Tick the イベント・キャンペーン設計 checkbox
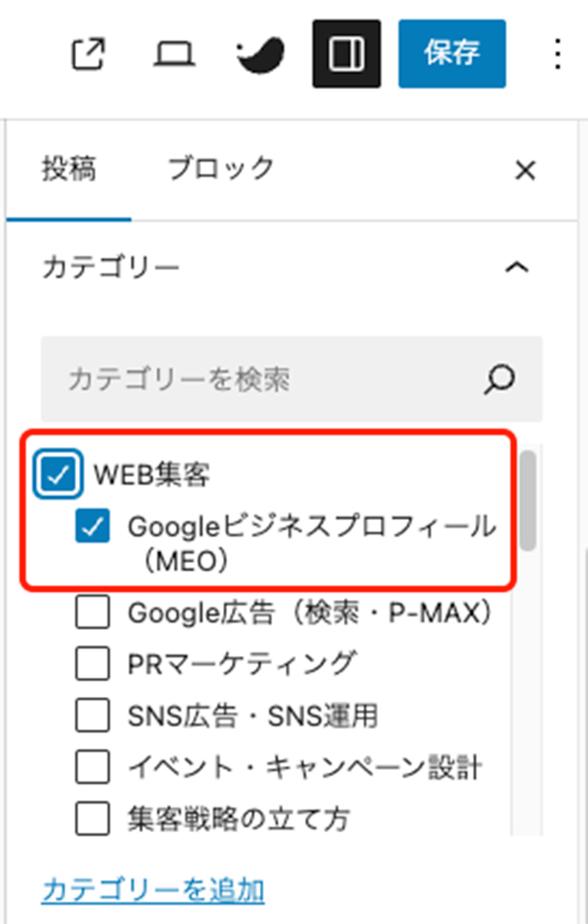This screenshot has height=924, width=588. tap(94, 765)
